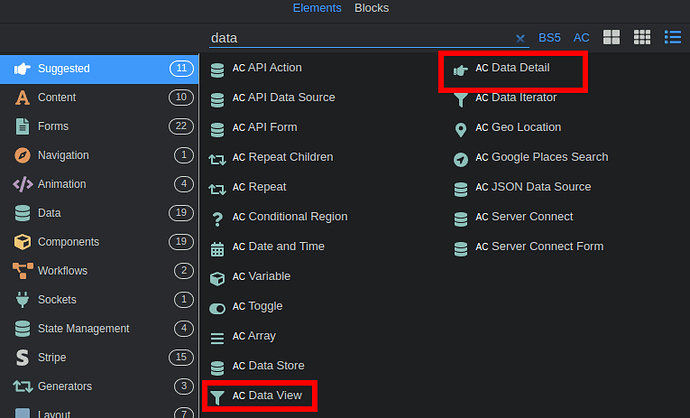Switch to small grid view icon
This screenshot has width=690, height=418.
click(x=642, y=37)
